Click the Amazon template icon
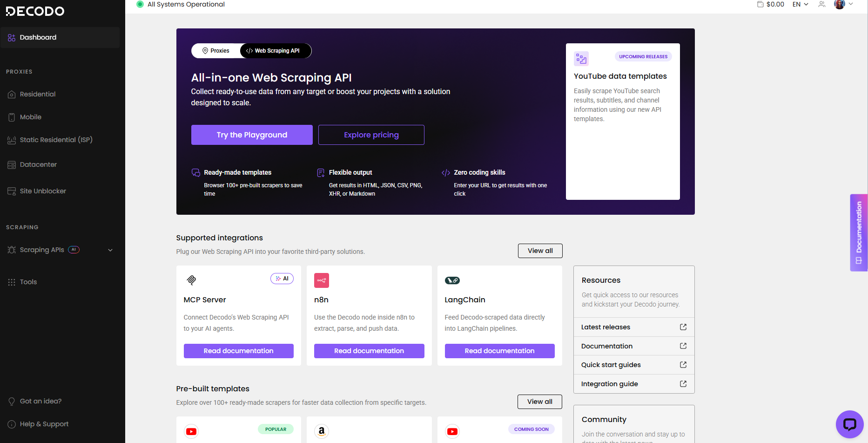Viewport: 868px width, 443px height. pyautogui.click(x=322, y=431)
